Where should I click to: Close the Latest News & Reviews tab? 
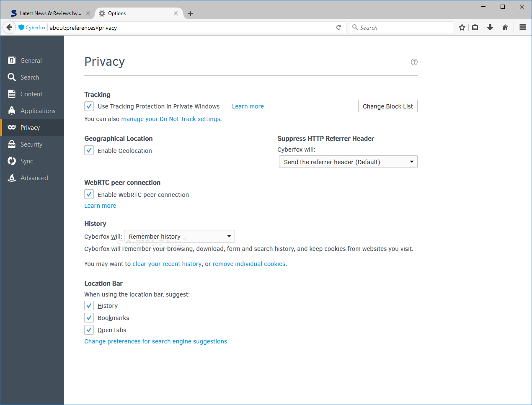pos(88,13)
